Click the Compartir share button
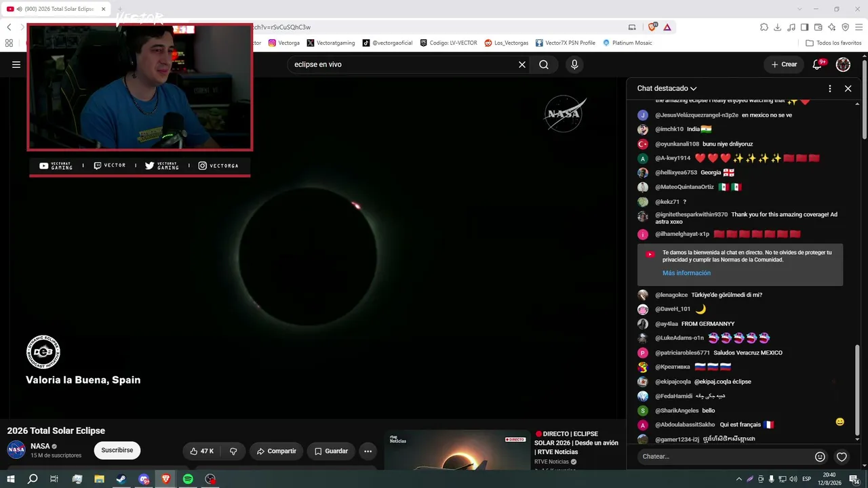This screenshot has height=488, width=868. point(276,451)
